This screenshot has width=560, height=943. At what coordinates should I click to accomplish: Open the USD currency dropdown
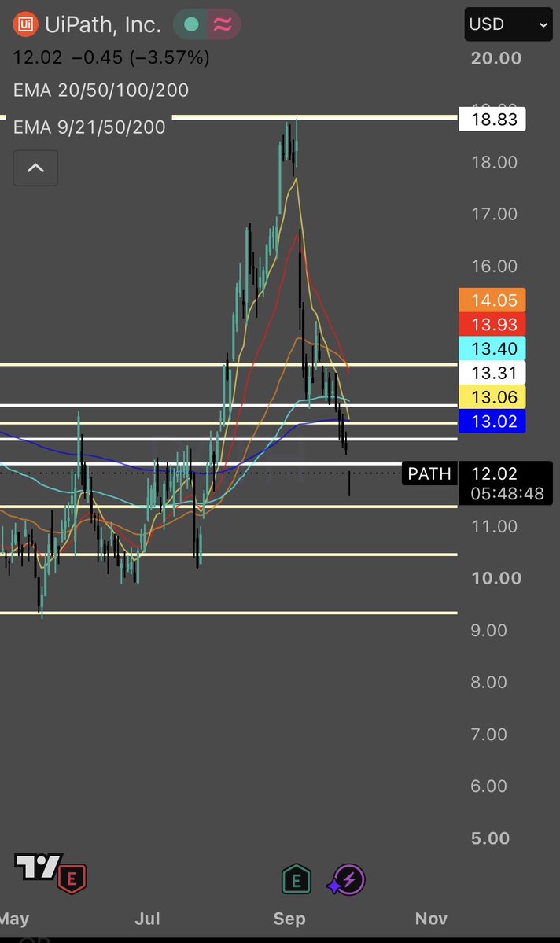[508, 24]
